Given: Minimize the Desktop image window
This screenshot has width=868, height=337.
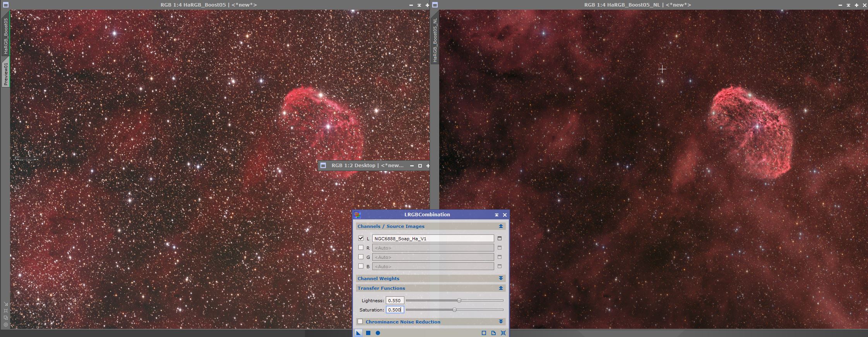Looking at the screenshot, I should coord(412,166).
